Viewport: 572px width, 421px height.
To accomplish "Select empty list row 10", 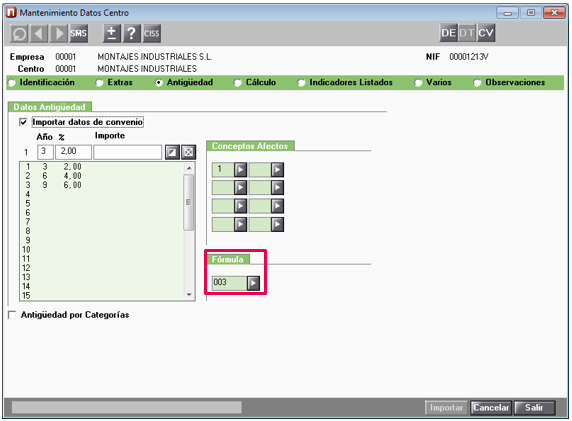I will point(102,250).
